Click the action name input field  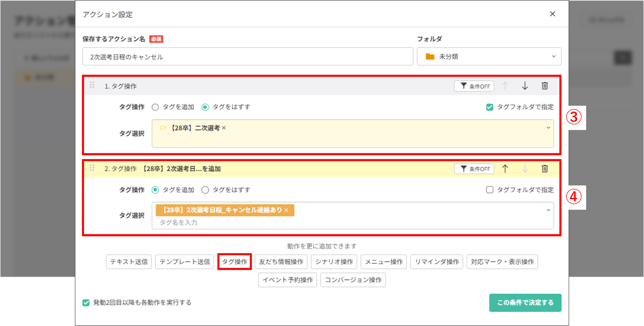click(247, 57)
